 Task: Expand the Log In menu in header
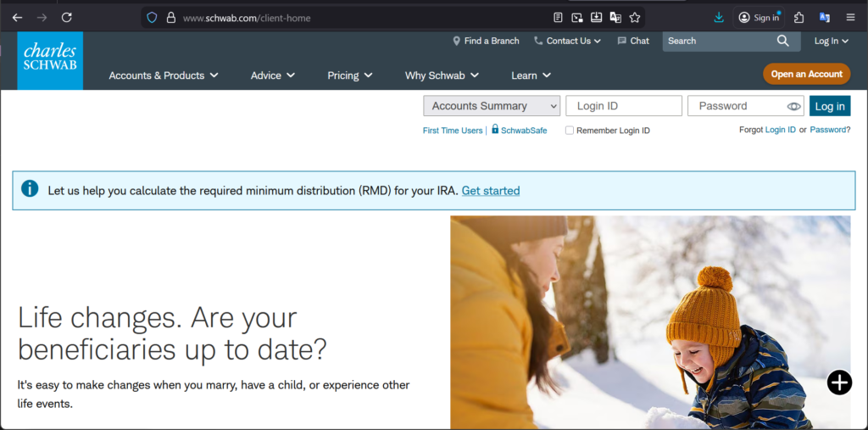click(831, 41)
